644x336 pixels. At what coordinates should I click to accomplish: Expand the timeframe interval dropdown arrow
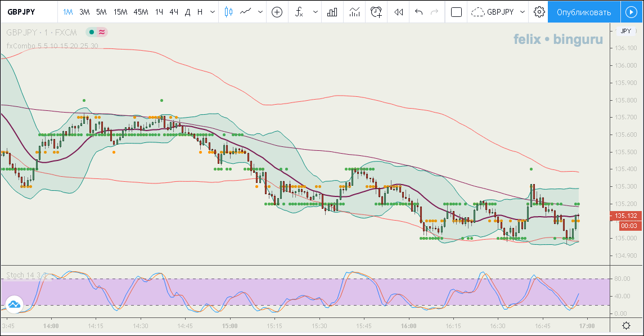[211, 12]
